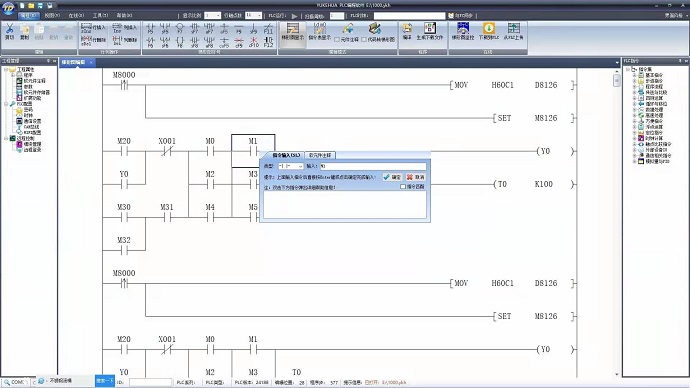
Task: Expand the first instruction category in PLC指令 panel
Action: pyautogui.click(x=634, y=75)
